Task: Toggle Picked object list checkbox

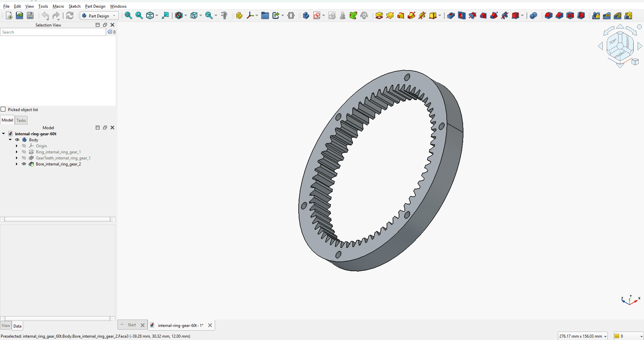Action: 3,109
